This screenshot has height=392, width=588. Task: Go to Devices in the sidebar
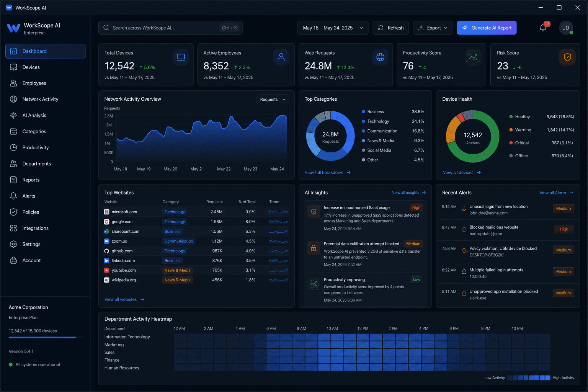click(46, 67)
